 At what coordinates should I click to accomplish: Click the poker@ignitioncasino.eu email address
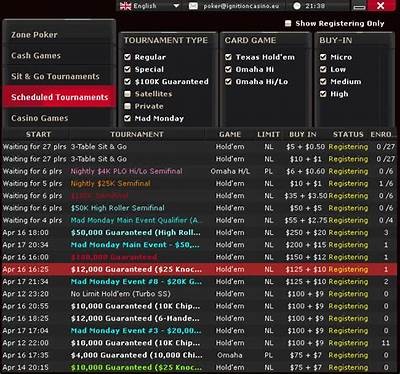pyautogui.click(x=241, y=6)
